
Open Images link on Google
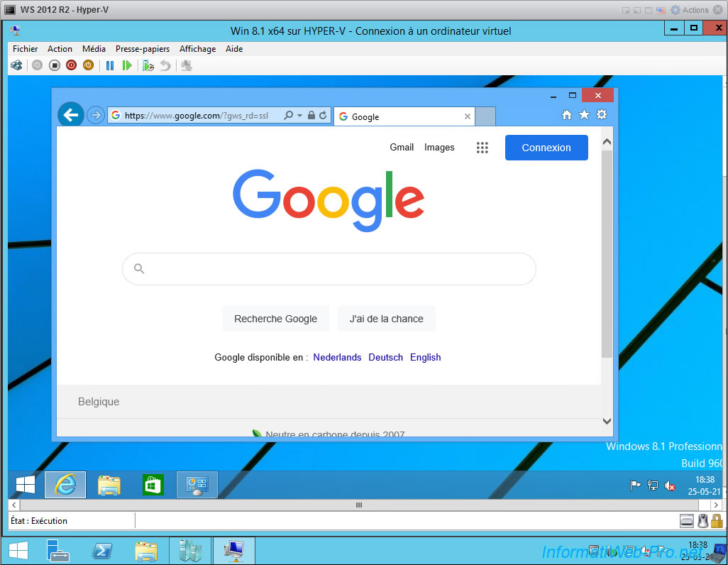coord(439,148)
